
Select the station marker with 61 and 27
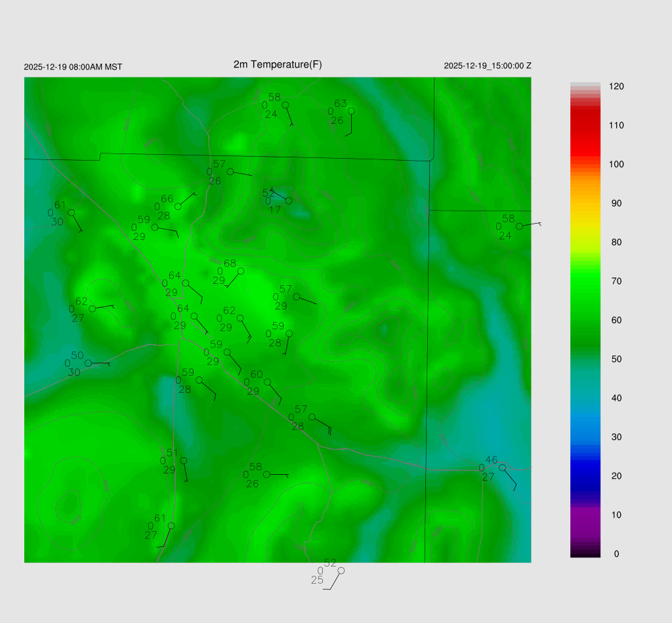point(171,526)
